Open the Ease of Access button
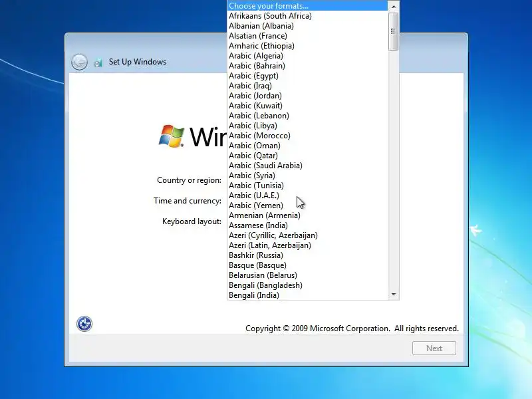532x399 pixels. click(x=84, y=324)
